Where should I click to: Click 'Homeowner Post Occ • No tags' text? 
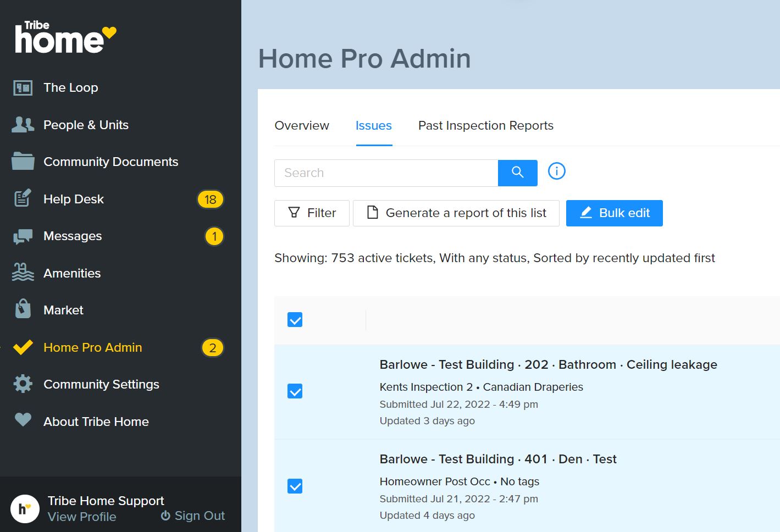click(459, 481)
